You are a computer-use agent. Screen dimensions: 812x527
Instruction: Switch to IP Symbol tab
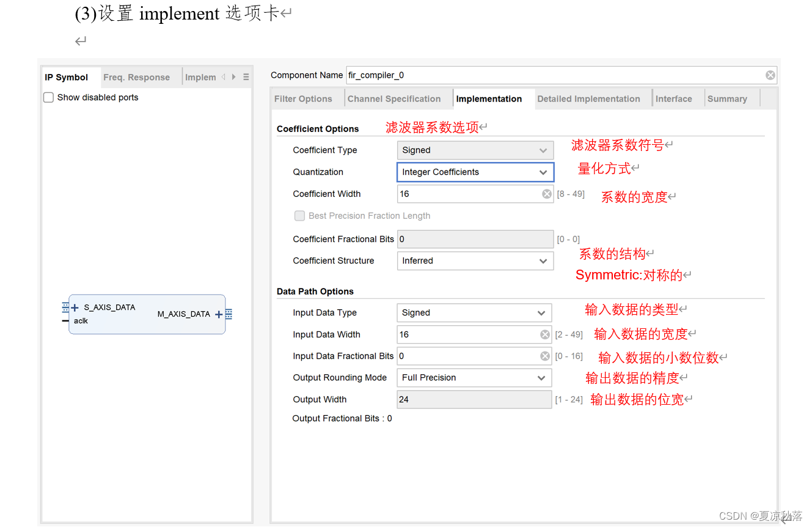[67, 77]
